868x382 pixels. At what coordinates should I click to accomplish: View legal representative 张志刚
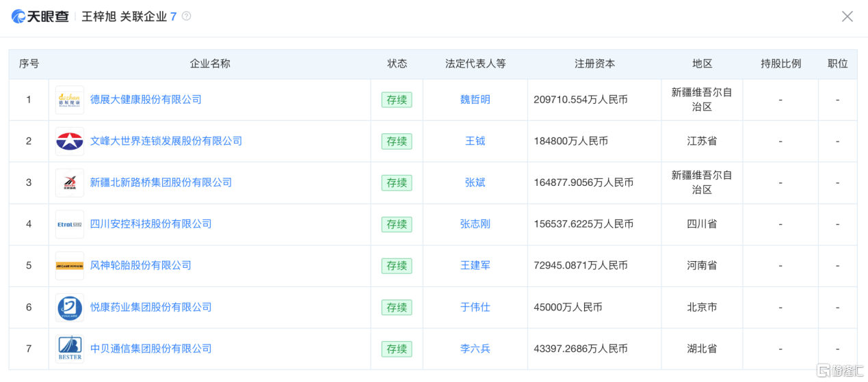coord(475,224)
